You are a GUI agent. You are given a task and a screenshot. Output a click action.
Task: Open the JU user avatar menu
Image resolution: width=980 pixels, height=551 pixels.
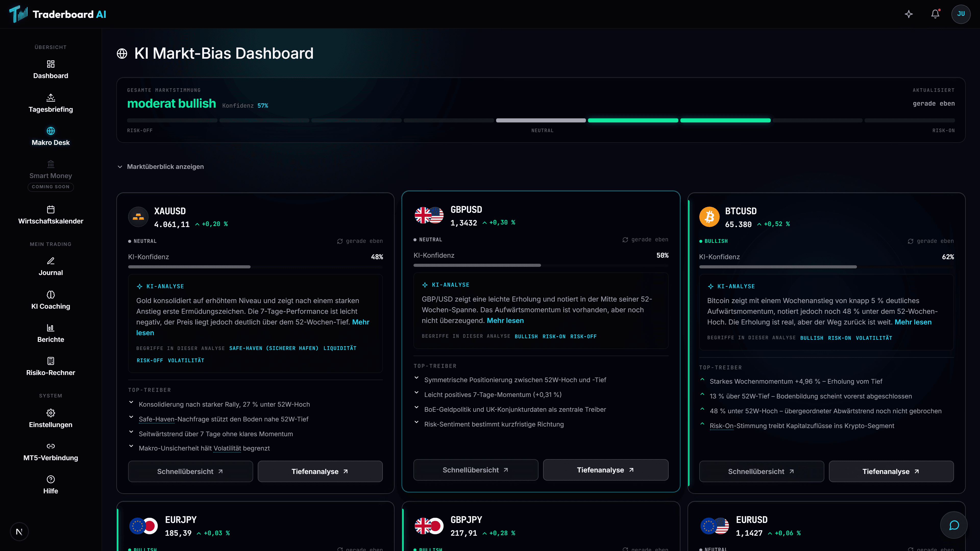pos(961,14)
